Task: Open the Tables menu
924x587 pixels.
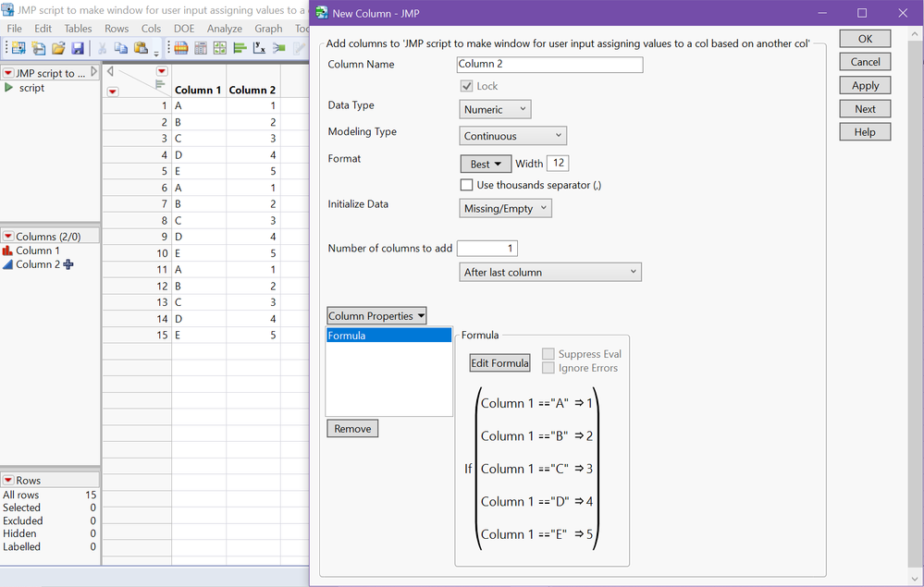Action: (78, 29)
